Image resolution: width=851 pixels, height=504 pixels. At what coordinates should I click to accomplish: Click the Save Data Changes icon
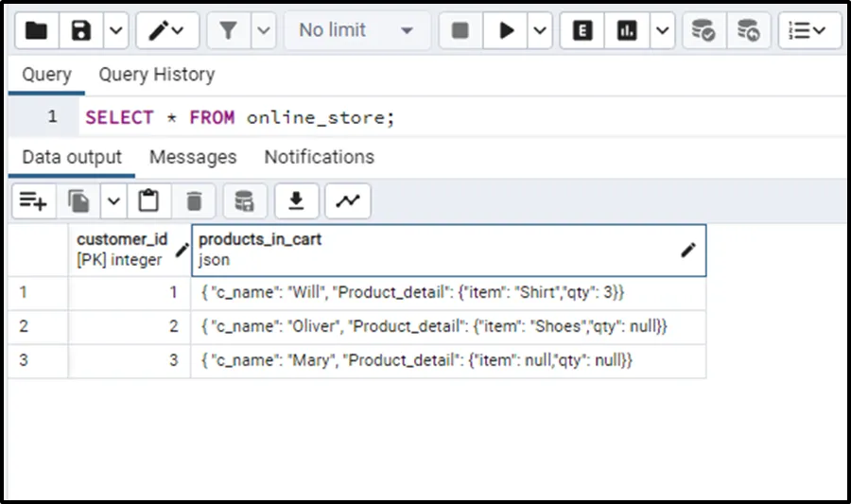click(244, 200)
